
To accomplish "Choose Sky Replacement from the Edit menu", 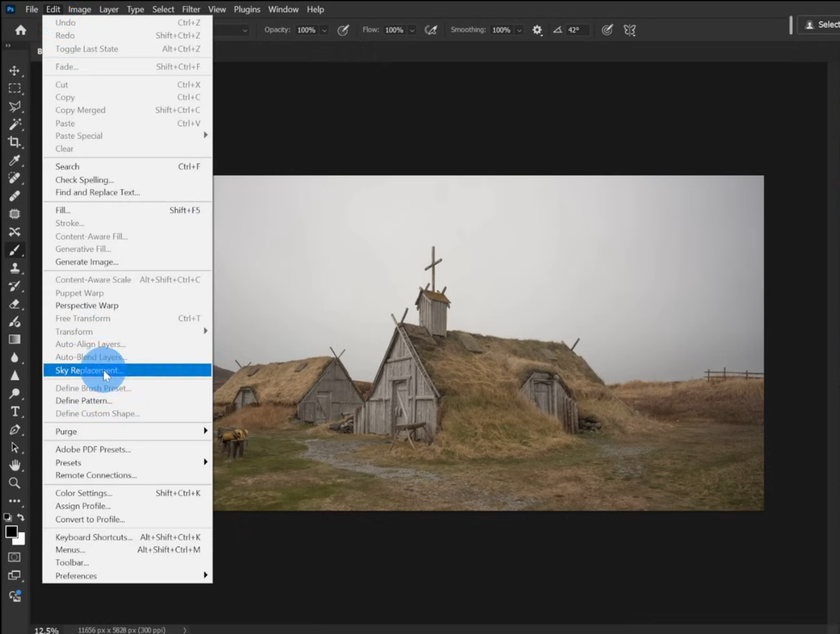I will tap(89, 370).
